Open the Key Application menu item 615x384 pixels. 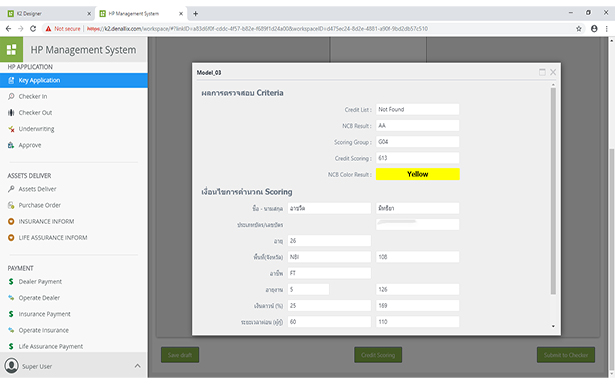coord(74,80)
